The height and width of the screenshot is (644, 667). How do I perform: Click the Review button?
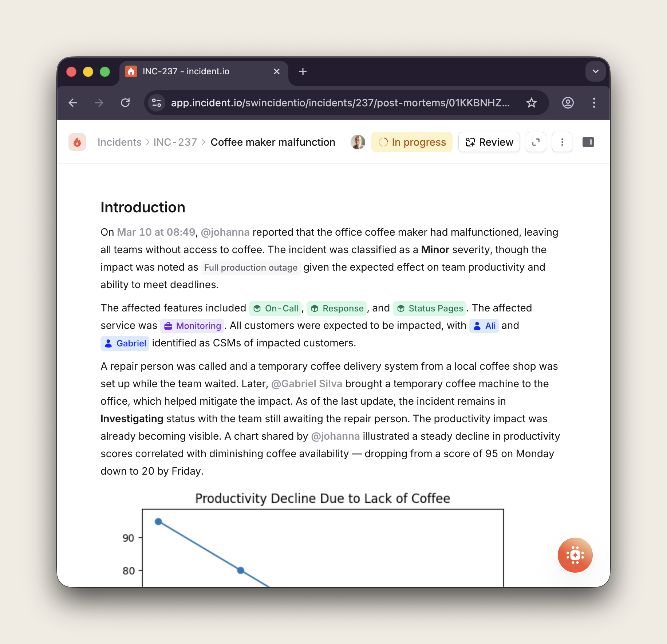tap(489, 142)
